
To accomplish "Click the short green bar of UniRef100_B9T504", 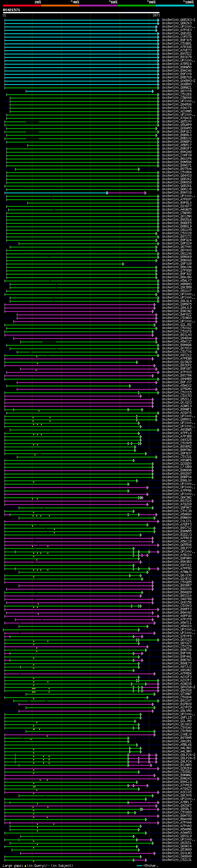I will coord(77,169).
